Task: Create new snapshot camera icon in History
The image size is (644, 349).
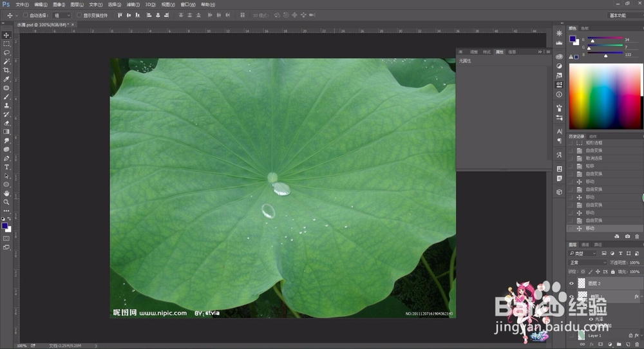Action: click(x=627, y=236)
